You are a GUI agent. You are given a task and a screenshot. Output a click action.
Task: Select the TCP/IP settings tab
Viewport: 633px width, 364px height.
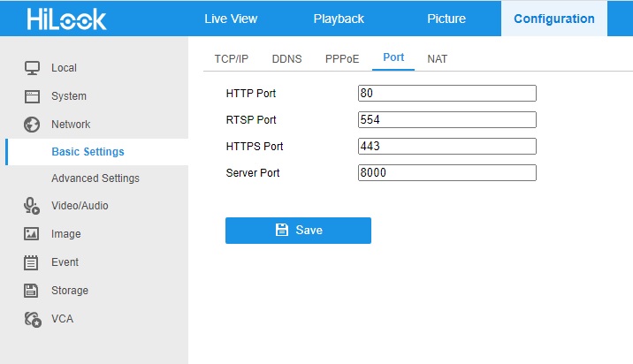tap(232, 59)
